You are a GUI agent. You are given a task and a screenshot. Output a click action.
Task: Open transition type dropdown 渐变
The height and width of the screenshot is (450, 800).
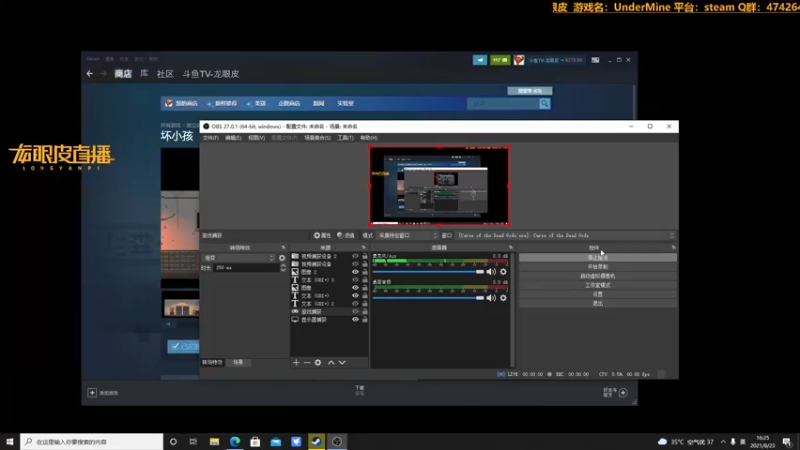tap(239, 258)
